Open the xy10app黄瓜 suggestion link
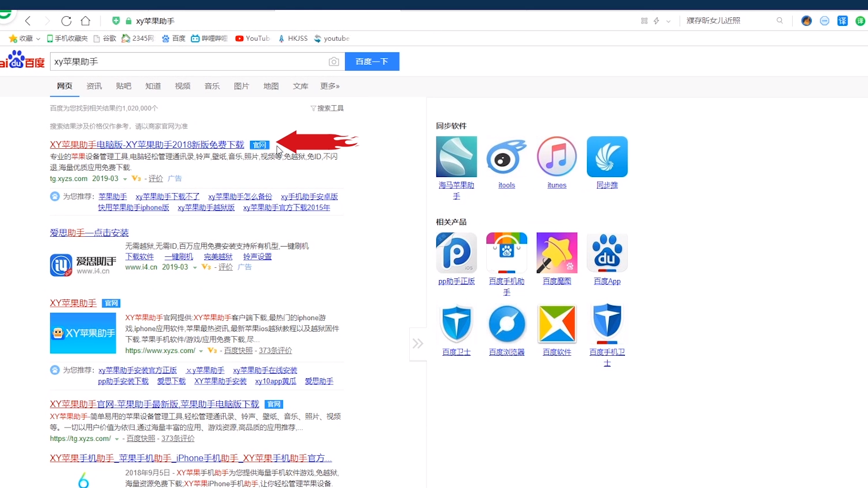This screenshot has width=868, height=488. click(x=276, y=382)
